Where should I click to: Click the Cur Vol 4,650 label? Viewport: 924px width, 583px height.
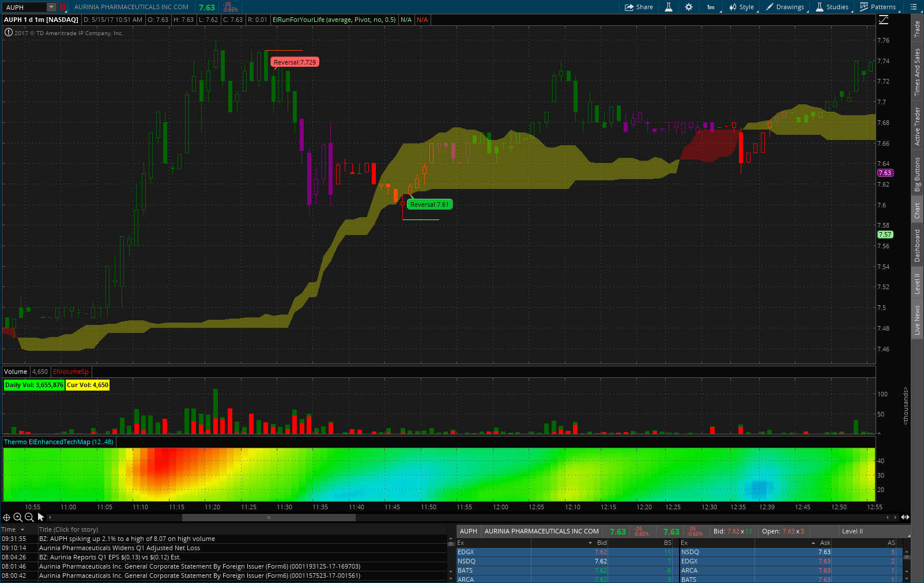coord(88,385)
